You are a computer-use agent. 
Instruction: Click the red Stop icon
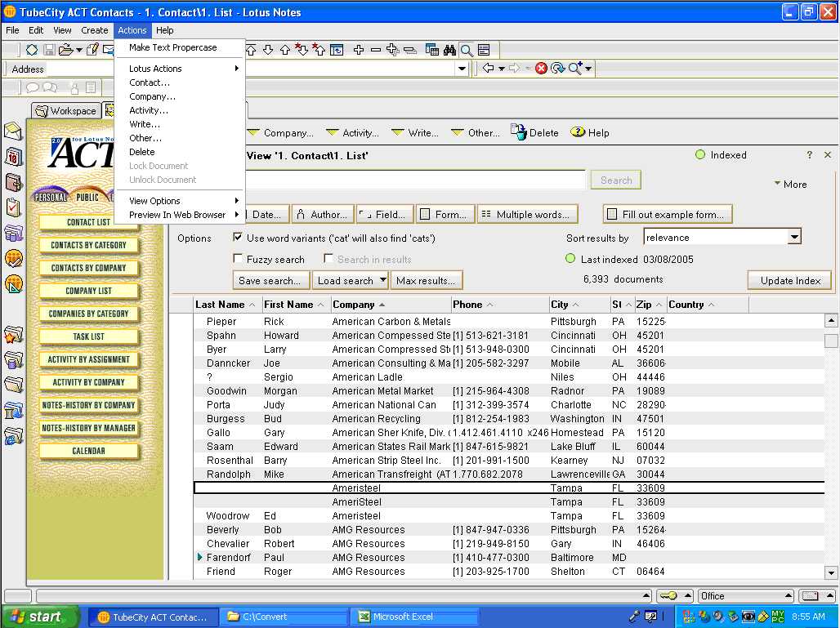[541, 68]
